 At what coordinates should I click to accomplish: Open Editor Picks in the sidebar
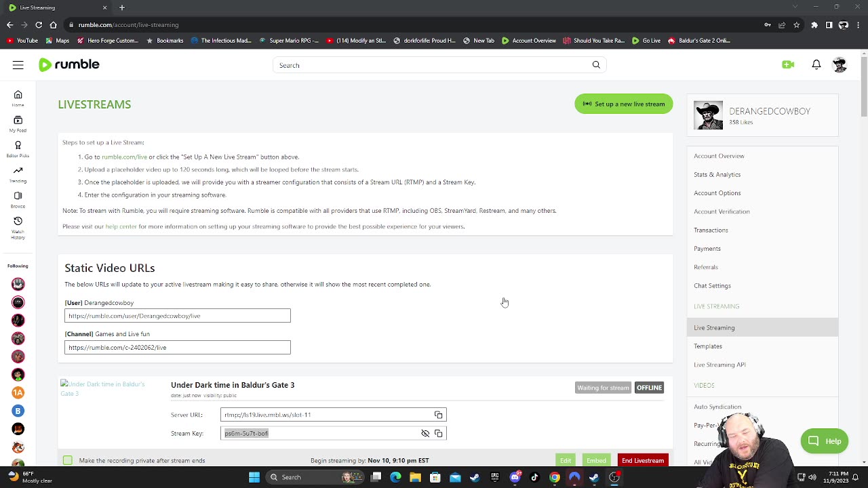pyautogui.click(x=18, y=149)
